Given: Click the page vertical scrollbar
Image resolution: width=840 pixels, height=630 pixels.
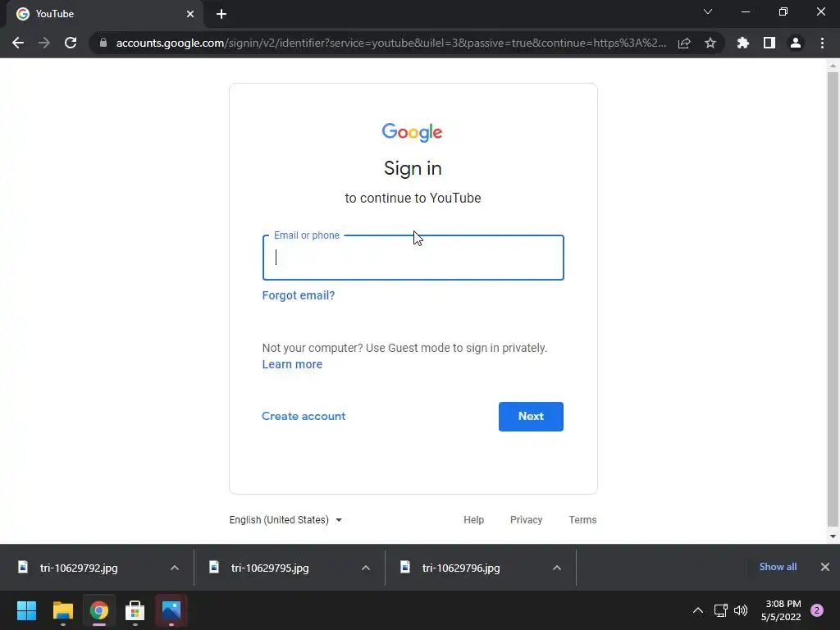Looking at the screenshot, I should click(833, 300).
